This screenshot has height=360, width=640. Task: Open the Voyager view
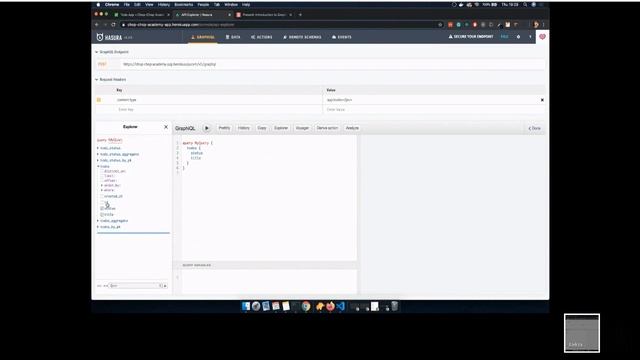[302, 128]
